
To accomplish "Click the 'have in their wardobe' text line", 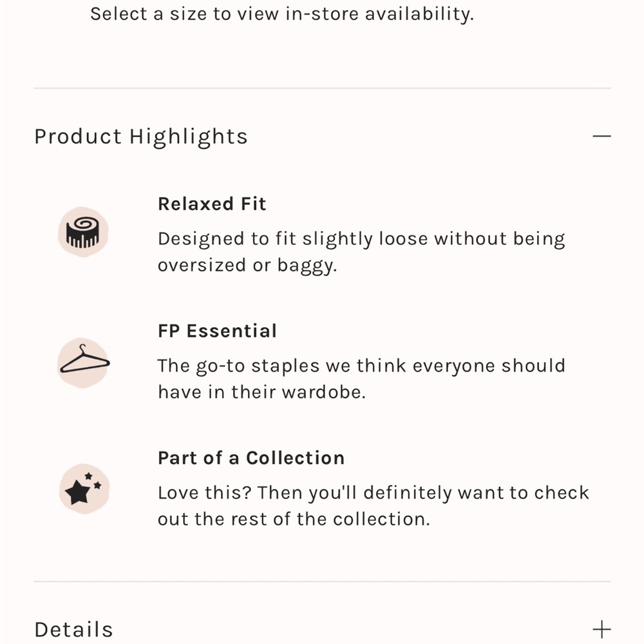I will click(261, 392).
